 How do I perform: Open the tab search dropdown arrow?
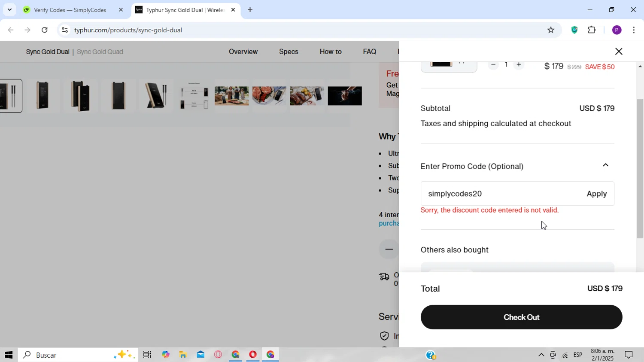[9, 9]
